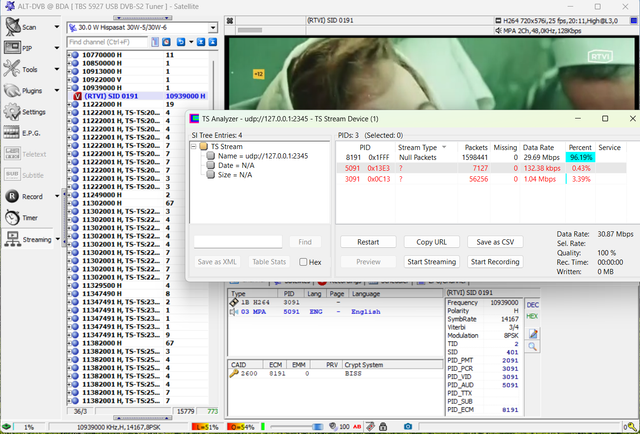Click the Copy URL button
640x434 pixels.
click(x=431, y=242)
